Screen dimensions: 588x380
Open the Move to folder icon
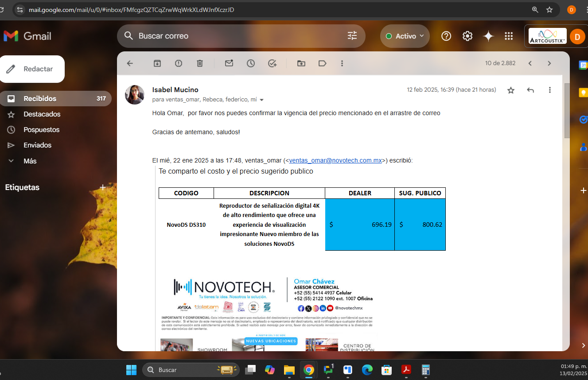pyautogui.click(x=301, y=63)
